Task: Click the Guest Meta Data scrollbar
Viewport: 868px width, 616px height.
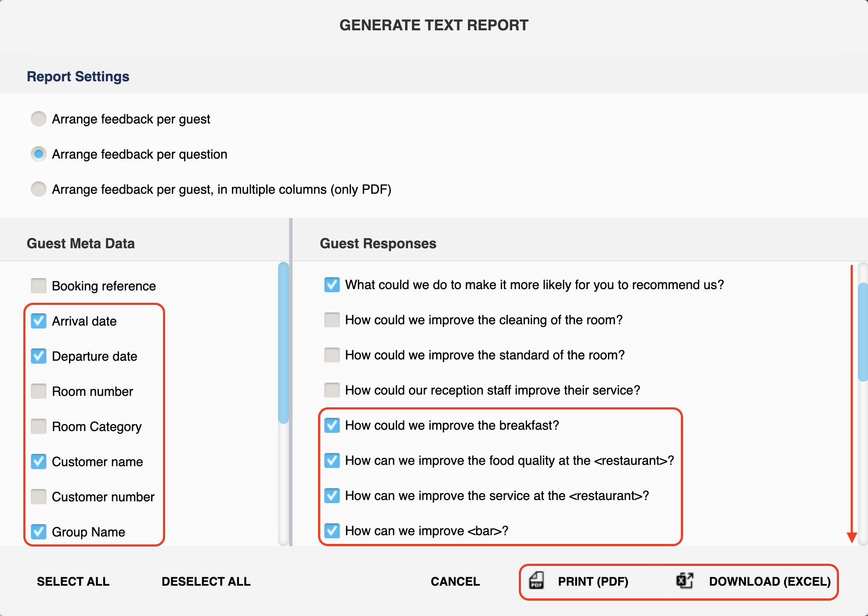Action: [x=284, y=343]
